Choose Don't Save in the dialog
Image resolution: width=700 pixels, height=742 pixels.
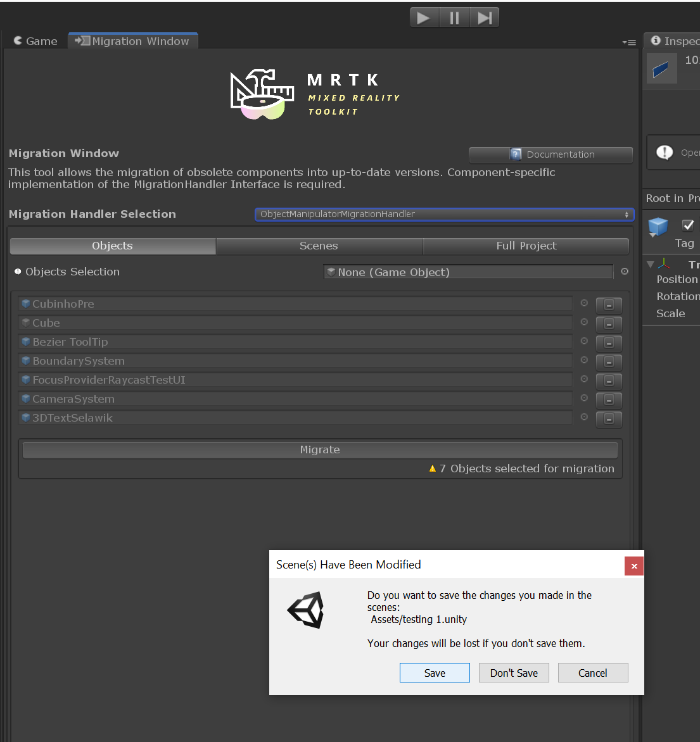tap(514, 673)
